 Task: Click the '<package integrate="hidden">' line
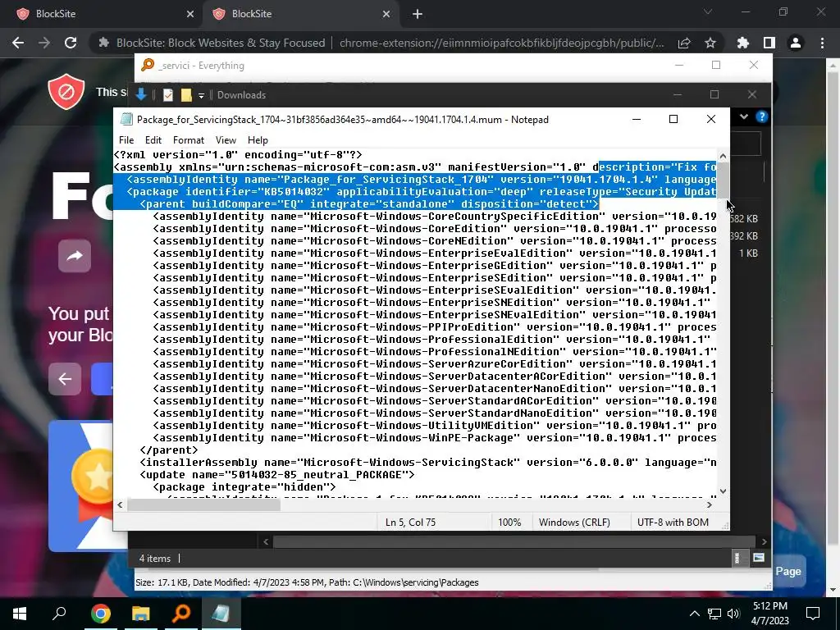(244, 487)
